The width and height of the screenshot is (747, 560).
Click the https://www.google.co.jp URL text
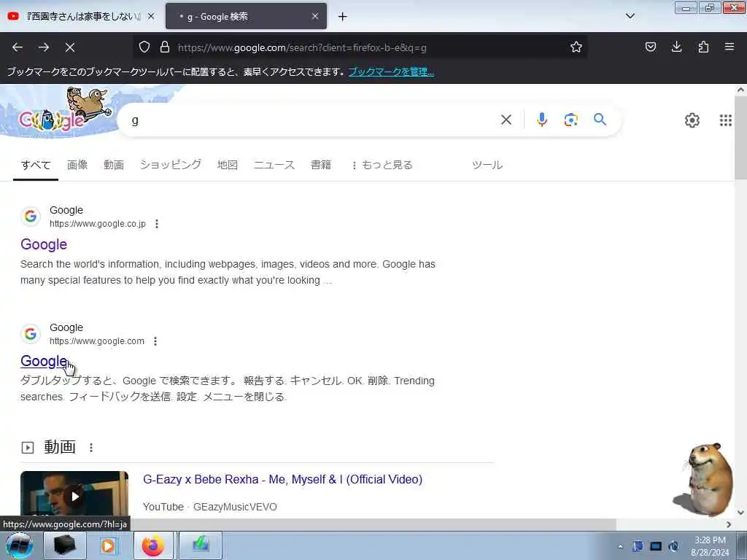click(98, 224)
